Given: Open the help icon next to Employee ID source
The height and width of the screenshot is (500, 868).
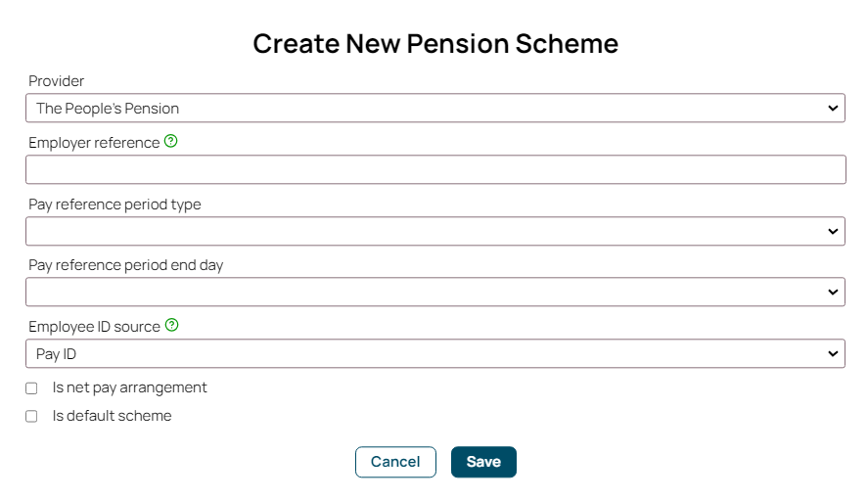Looking at the screenshot, I should [x=172, y=325].
